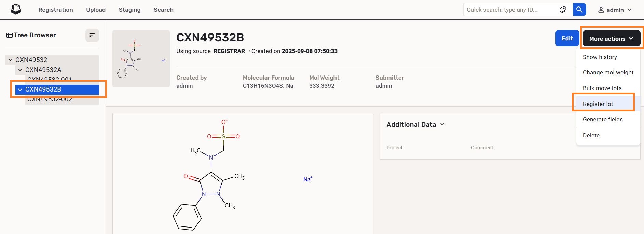Choose Show history menu entry
The image size is (644, 234).
point(600,57)
